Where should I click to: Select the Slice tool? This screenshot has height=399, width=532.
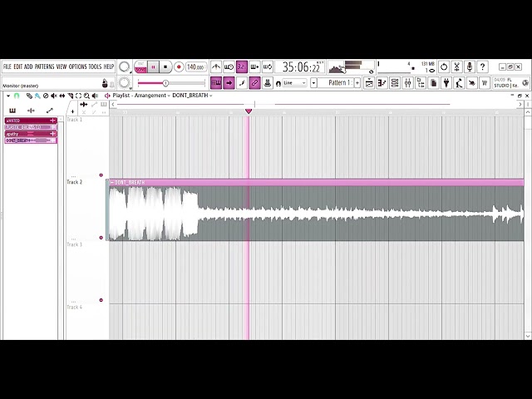[70, 96]
